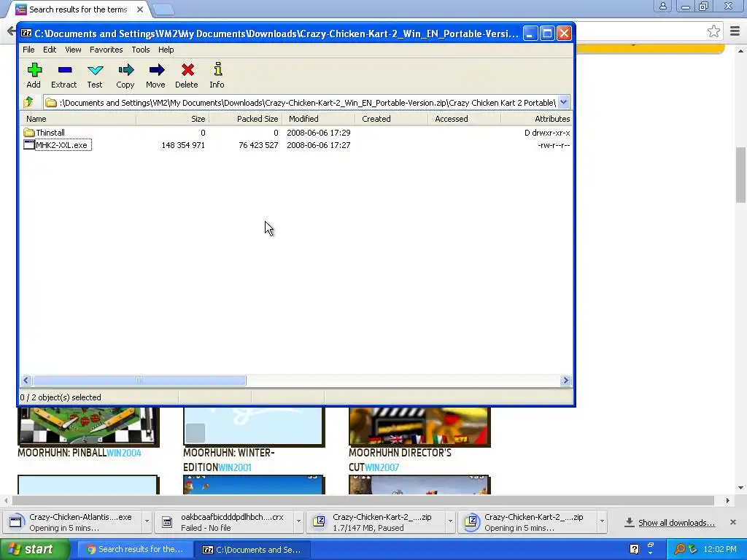Click MOORHUHN DIRECTOR'S CUT title link
Viewport: 747px width, 560px height.
click(x=400, y=459)
